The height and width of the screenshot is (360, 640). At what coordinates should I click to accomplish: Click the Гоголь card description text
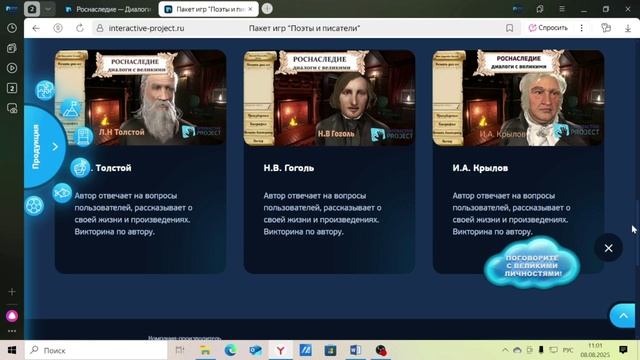[322, 213]
